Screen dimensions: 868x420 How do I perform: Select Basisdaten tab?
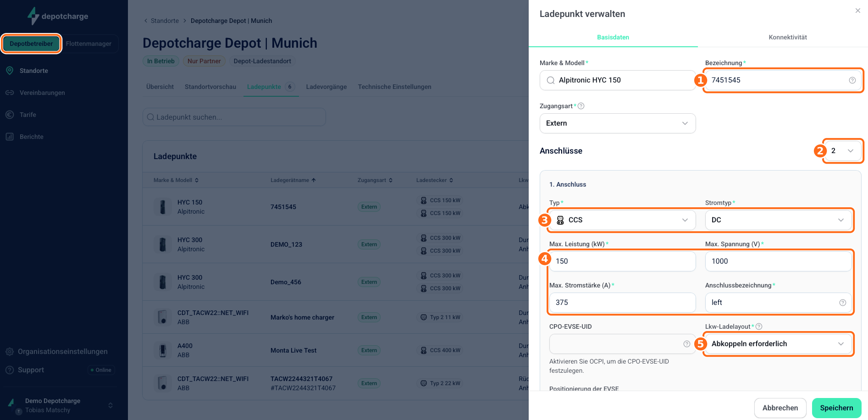tap(613, 37)
